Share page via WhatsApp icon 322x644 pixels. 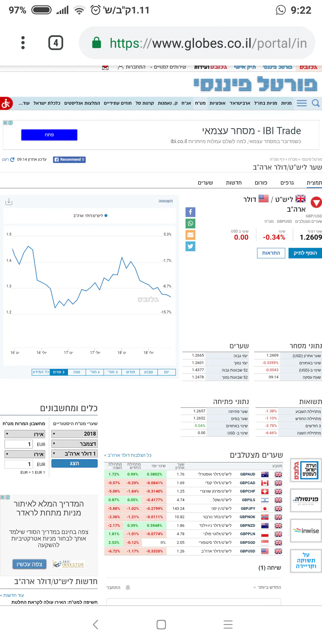[190, 223]
